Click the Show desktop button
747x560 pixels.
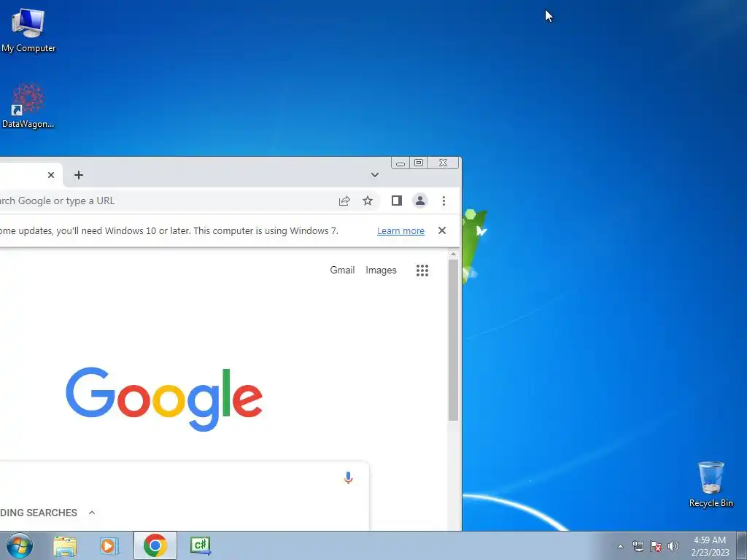click(742, 545)
